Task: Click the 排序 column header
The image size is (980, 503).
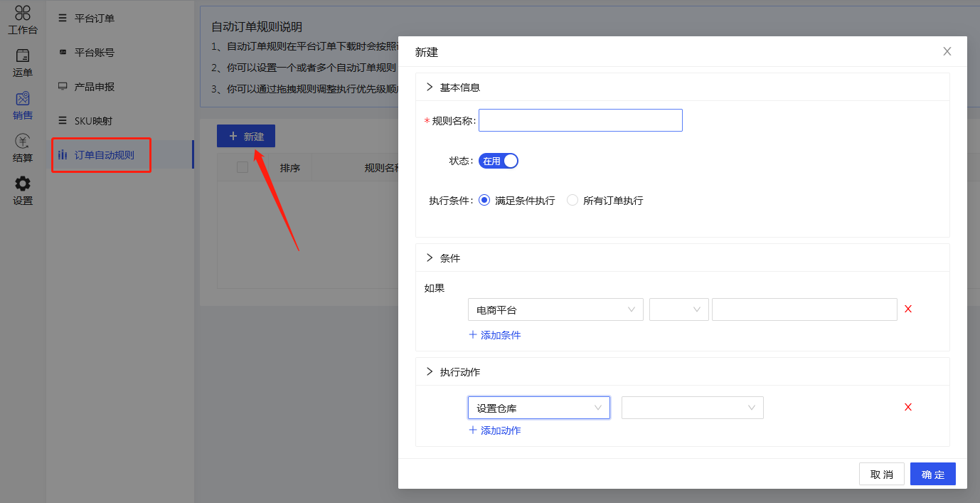Action: [290, 168]
